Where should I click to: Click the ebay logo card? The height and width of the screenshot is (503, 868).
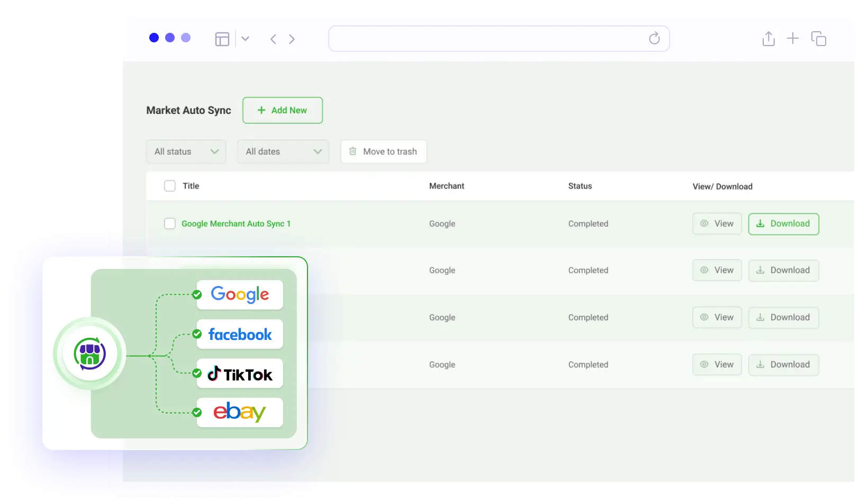pos(240,412)
